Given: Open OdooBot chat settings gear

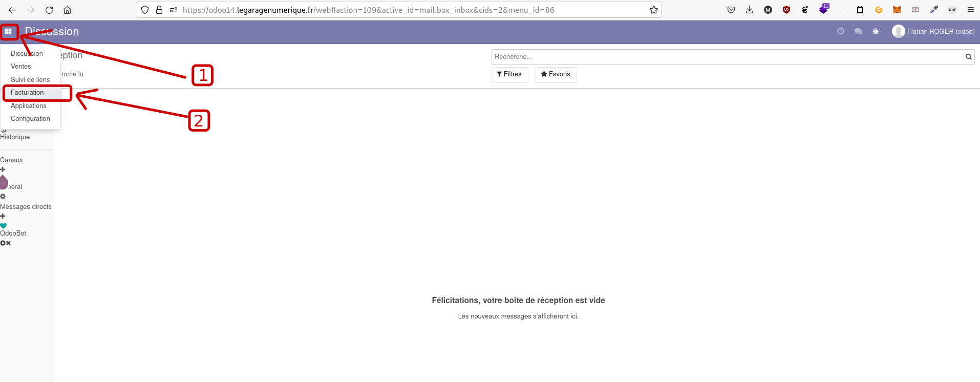Looking at the screenshot, I should 2,243.
